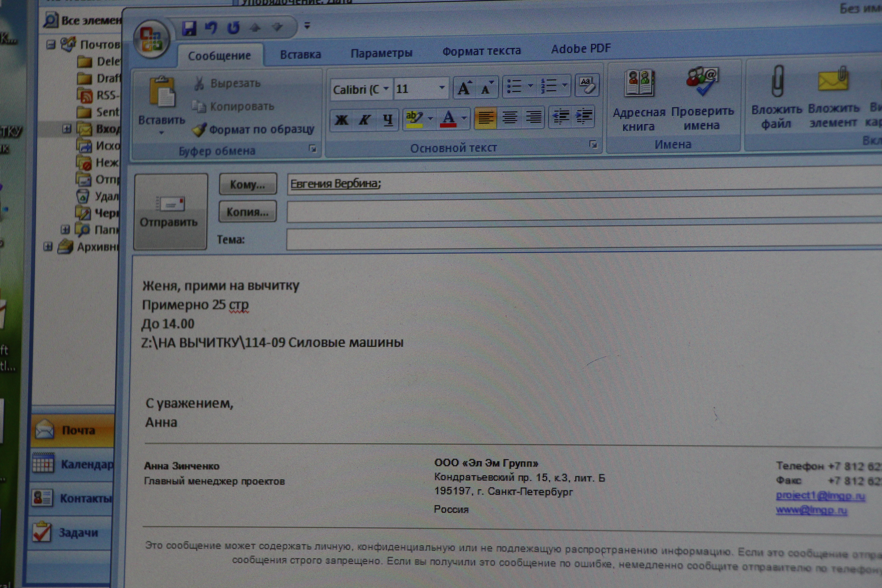882x588 pixels.
Task: Click the Save icon in quick access toolbar
Action: (x=189, y=28)
